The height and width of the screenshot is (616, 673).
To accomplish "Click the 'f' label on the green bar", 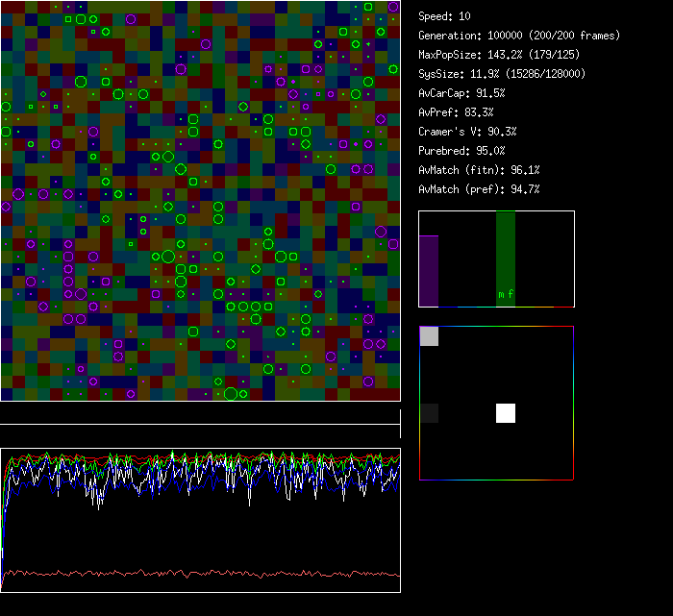I will click(511, 294).
